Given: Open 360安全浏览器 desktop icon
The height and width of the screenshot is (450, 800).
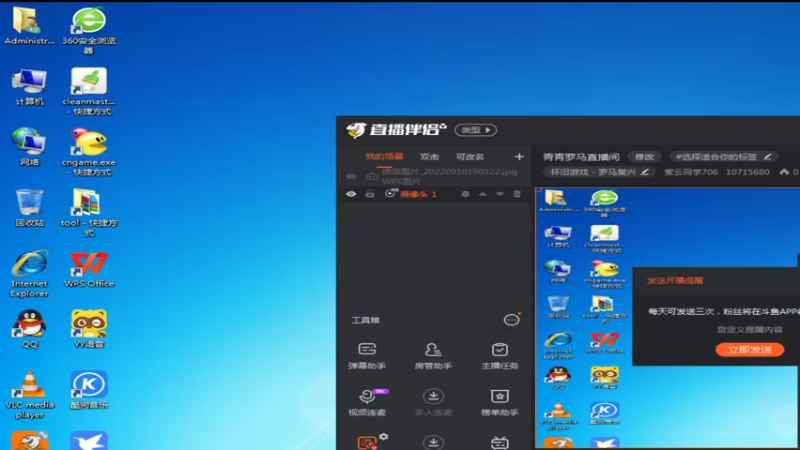Looking at the screenshot, I should point(89,30).
